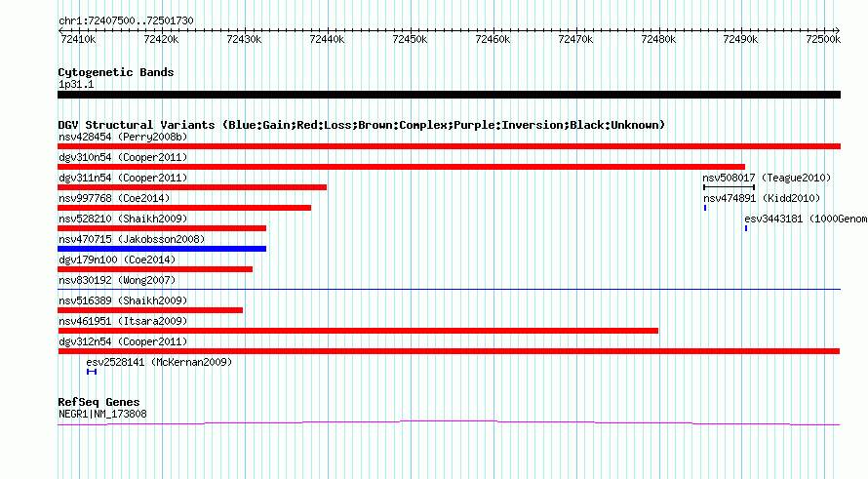The height and width of the screenshot is (479, 868).
Task: Click the dgv179n100 (Coe2014) label
Action: 117,259
